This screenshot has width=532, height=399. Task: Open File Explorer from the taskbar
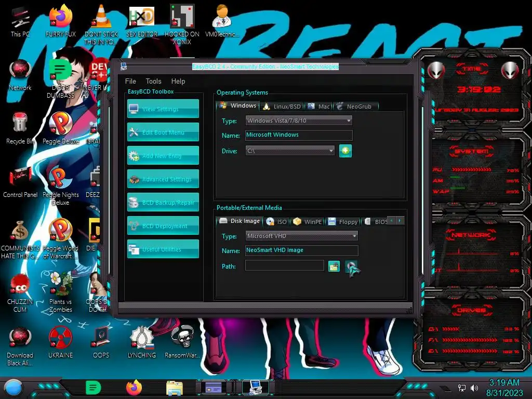point(175,388)
